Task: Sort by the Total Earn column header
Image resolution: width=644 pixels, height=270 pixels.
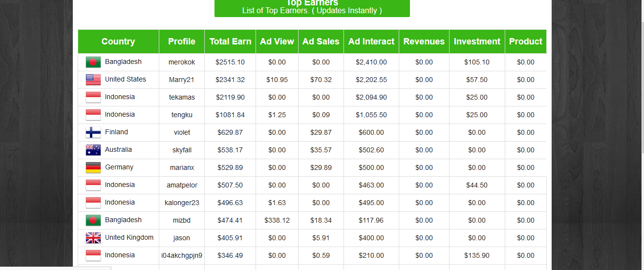Action: coord(230,42)
